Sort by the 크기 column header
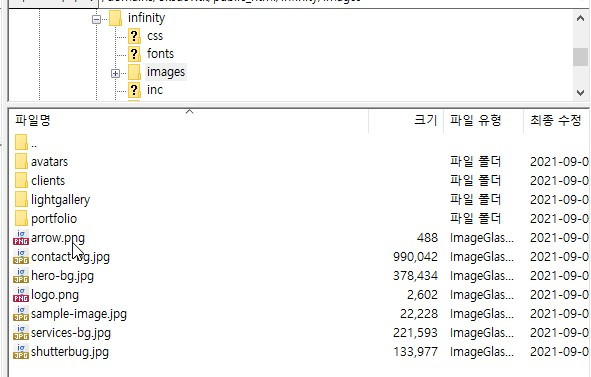591x377 pixels. coord(406,121)
